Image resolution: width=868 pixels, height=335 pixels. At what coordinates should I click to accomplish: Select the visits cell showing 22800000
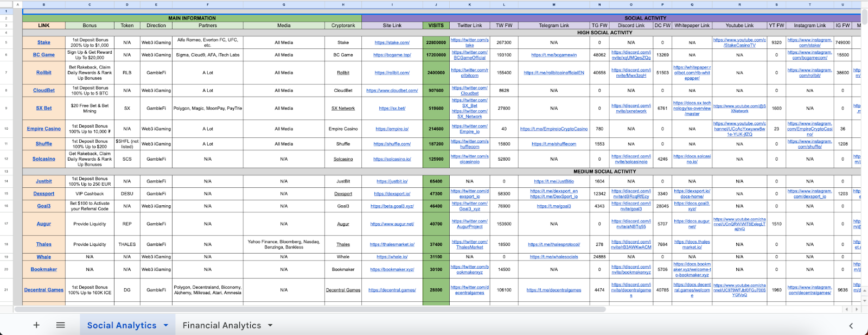[x=436, y=42]
